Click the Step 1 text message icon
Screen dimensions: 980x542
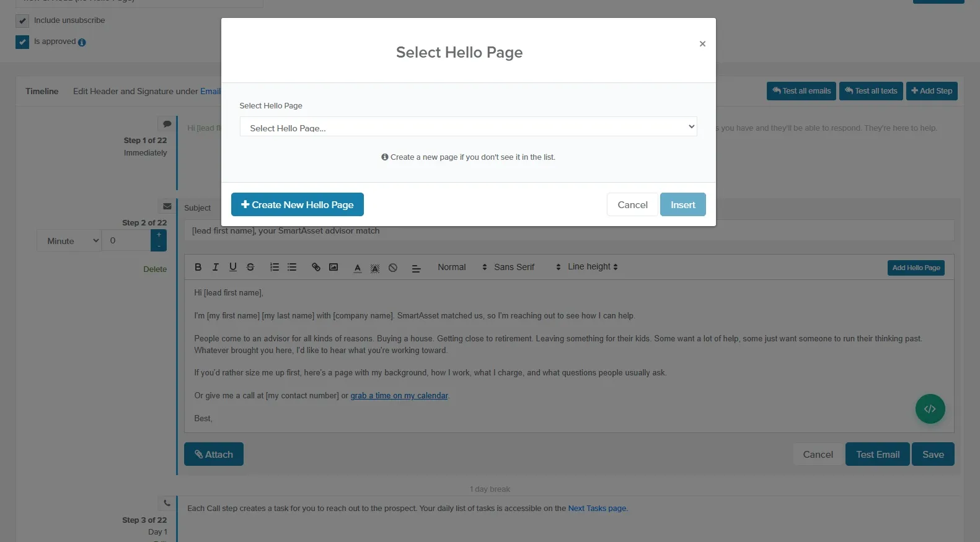click(167, 124)
